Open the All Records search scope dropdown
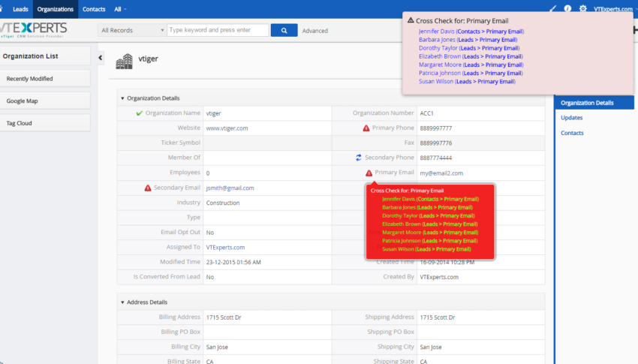 click(132, 30)
